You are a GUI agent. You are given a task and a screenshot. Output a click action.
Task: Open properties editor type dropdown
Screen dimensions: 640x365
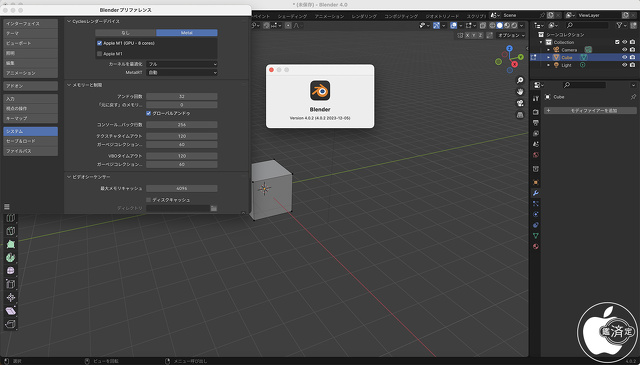[x=539, y=85]
